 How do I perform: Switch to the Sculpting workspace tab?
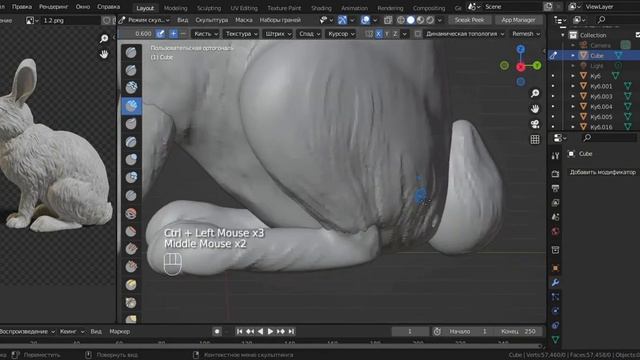(209, 8)
